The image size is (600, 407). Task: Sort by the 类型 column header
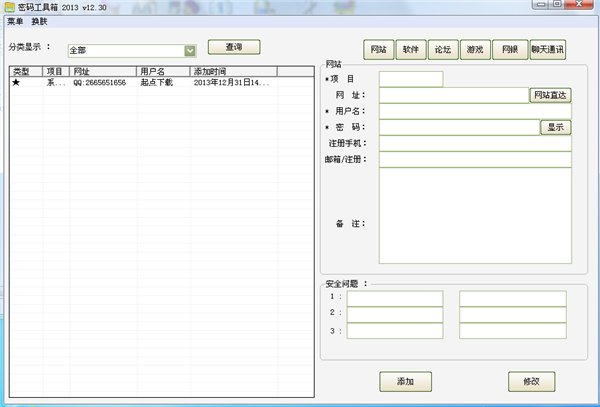[x=26, y=72]
